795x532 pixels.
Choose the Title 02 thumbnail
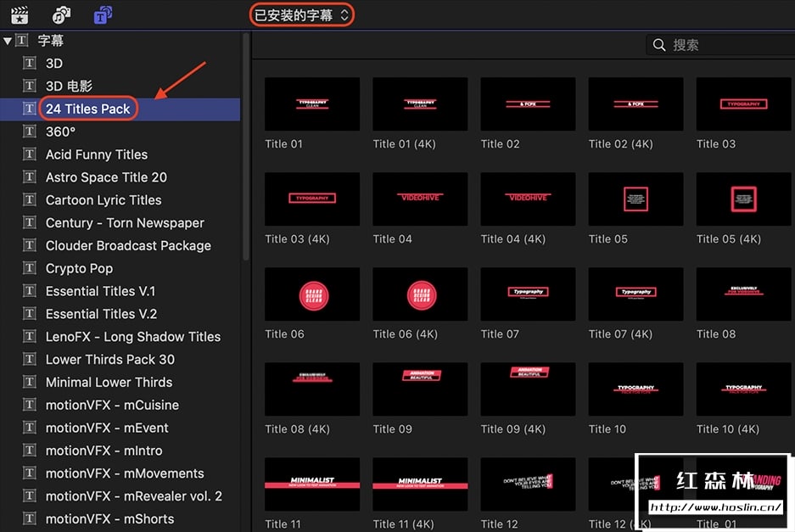click(x=528, y=104)
